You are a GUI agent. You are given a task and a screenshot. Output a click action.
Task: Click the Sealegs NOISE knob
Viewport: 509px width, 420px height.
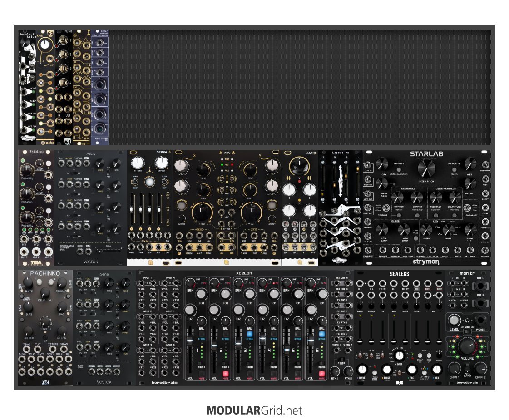point(386,369)
